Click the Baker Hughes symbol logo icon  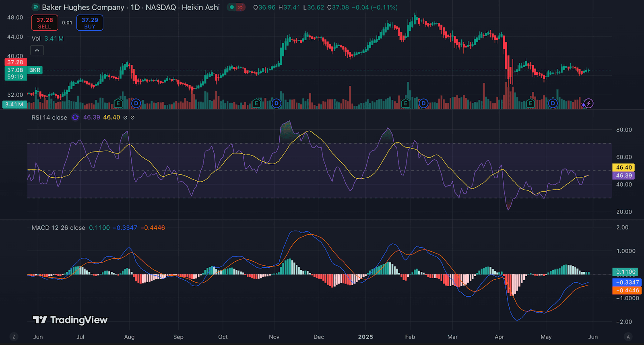click(x=35, y=7)
